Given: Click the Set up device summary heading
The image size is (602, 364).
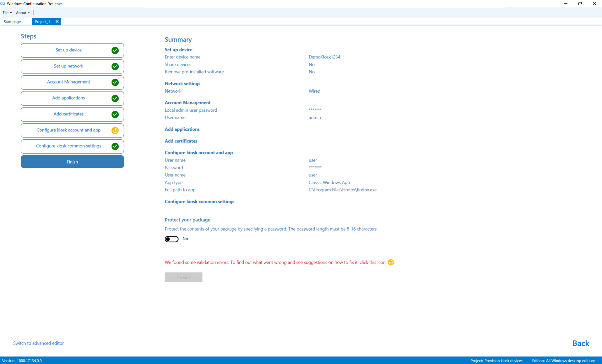Looking at the screenshot, I should [x=178, y=50].
